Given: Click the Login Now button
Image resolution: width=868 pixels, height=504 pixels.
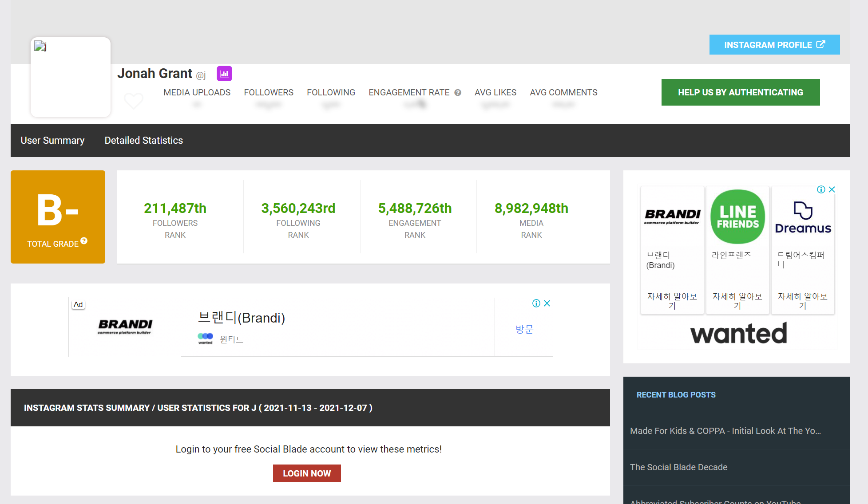Looking at the screenshot, I should tap(307, 473).
